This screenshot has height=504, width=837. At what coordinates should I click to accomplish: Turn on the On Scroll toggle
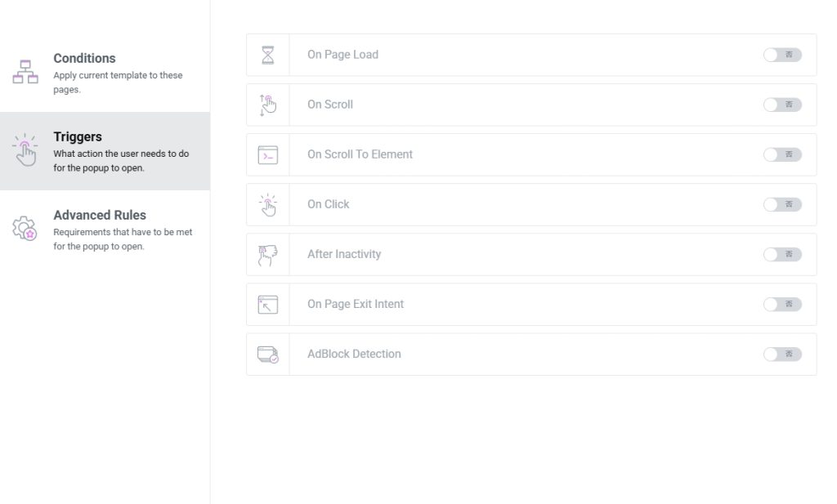tap(782, 105)
